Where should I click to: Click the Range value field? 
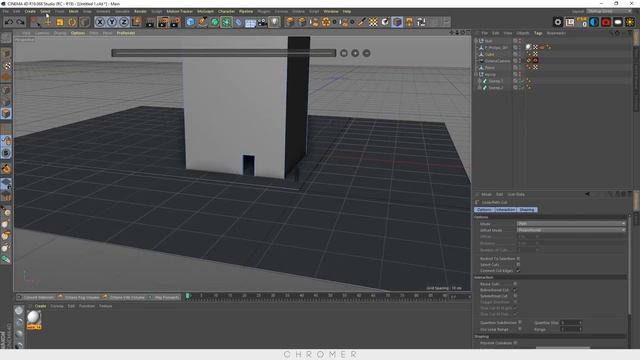tap(570, 329)
